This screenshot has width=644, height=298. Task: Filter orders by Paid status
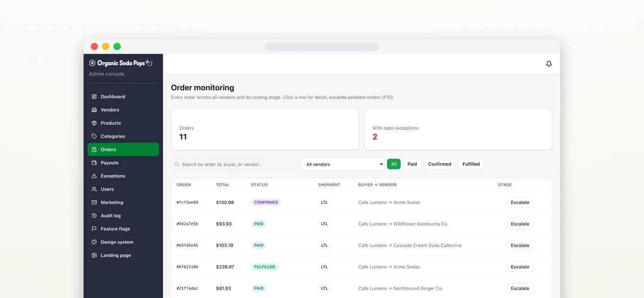[412, 164]
